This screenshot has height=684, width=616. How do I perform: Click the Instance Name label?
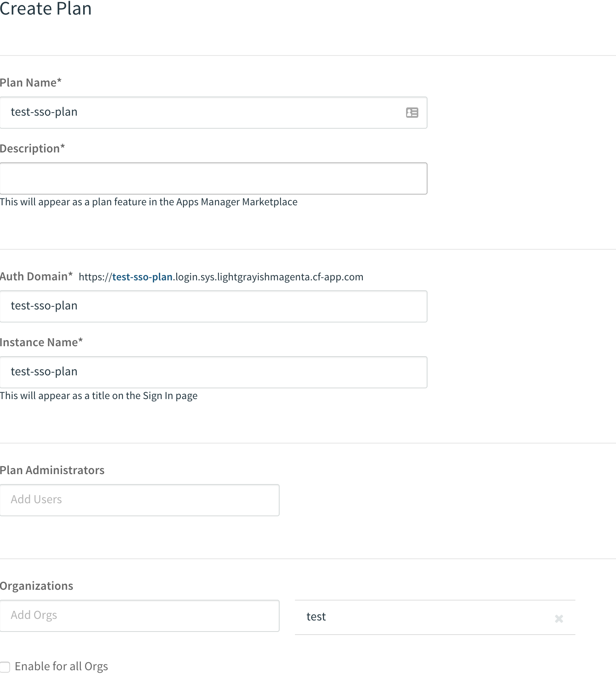coord(42,342)
